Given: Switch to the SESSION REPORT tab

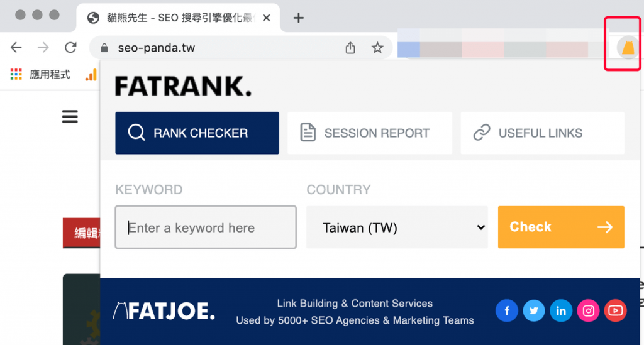Looking at the screenshot, I should 370,133.
